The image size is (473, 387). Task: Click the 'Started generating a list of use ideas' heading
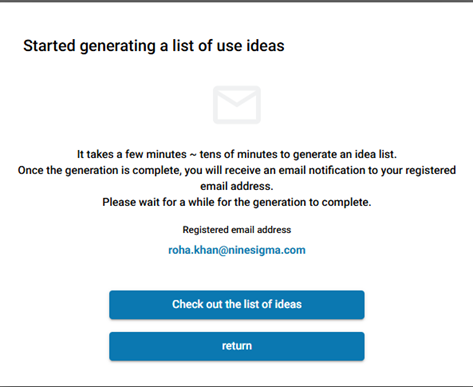pyautogui.click(x=154, y=46)
